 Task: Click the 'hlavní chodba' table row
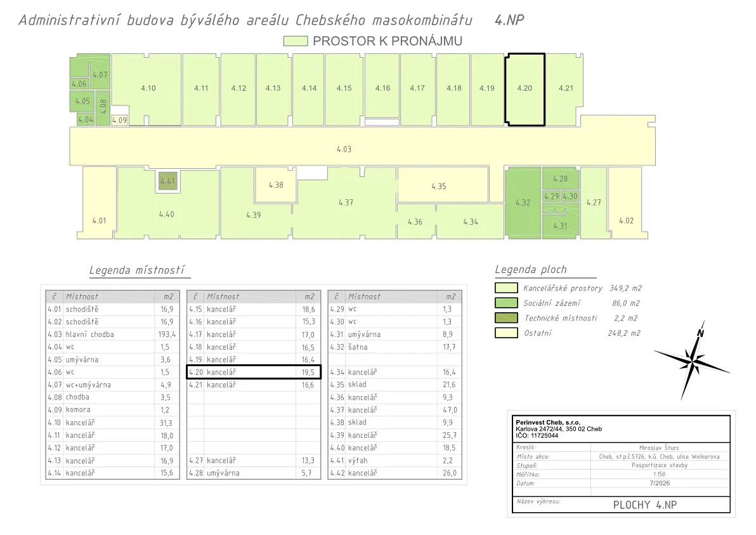click(112, 334)
